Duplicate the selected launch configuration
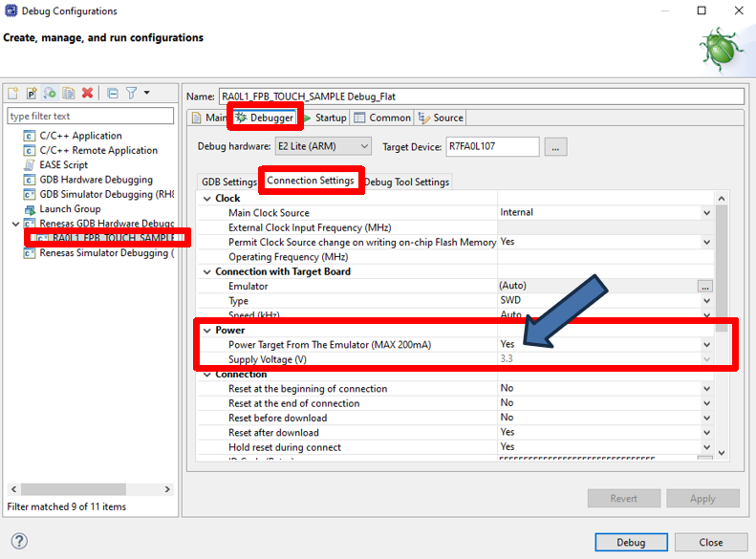Image resolution: width=756 pixels, height=559 pixels. tap(68, 93)
